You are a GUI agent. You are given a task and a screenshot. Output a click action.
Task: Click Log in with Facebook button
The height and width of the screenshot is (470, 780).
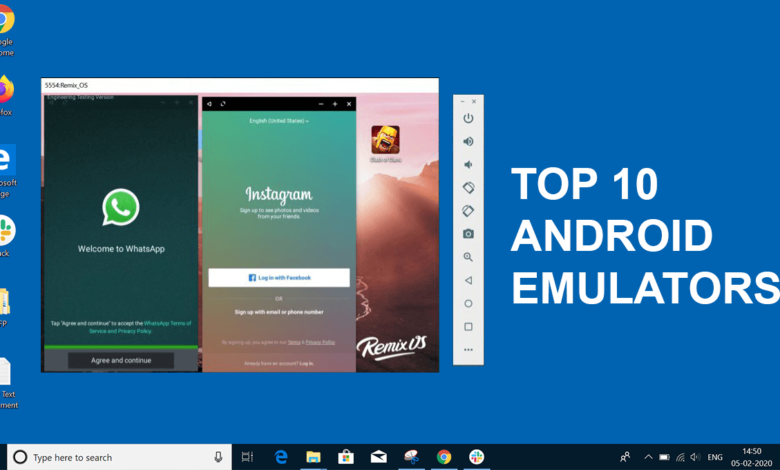[279, 278]
